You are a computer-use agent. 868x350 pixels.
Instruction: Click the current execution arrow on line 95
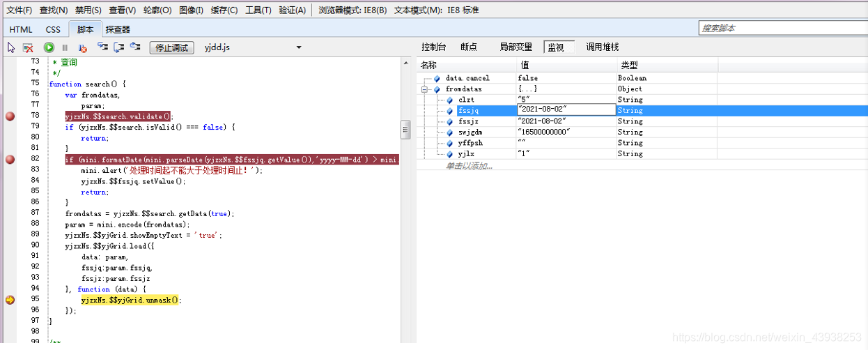[10, 300]
